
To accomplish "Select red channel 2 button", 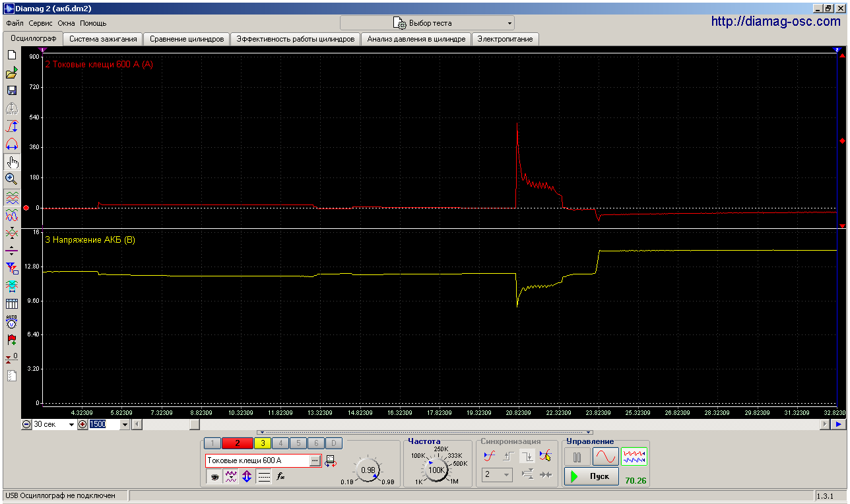I will [x=238, y=443].
